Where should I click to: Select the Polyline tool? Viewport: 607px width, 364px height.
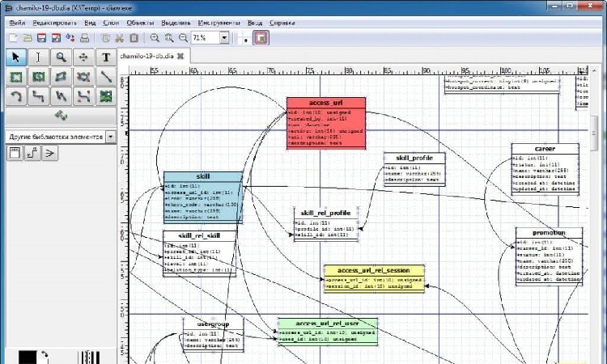(x=61, y=96)
